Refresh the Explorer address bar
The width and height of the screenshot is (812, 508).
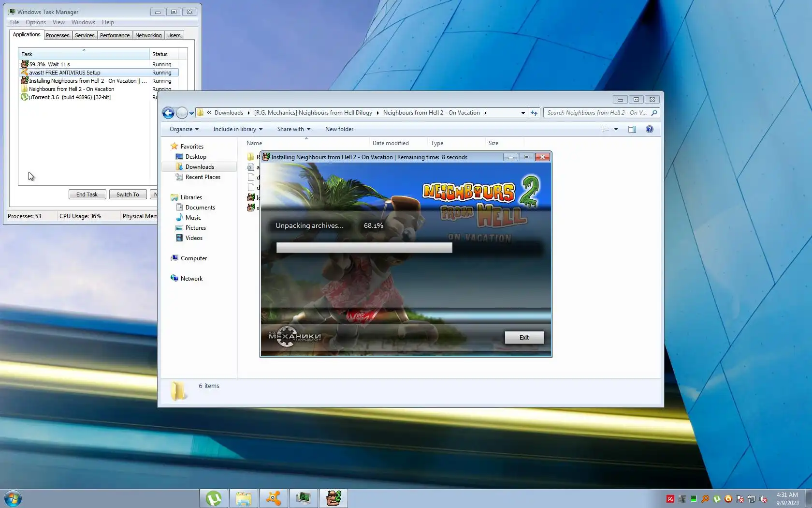(534, 113)
